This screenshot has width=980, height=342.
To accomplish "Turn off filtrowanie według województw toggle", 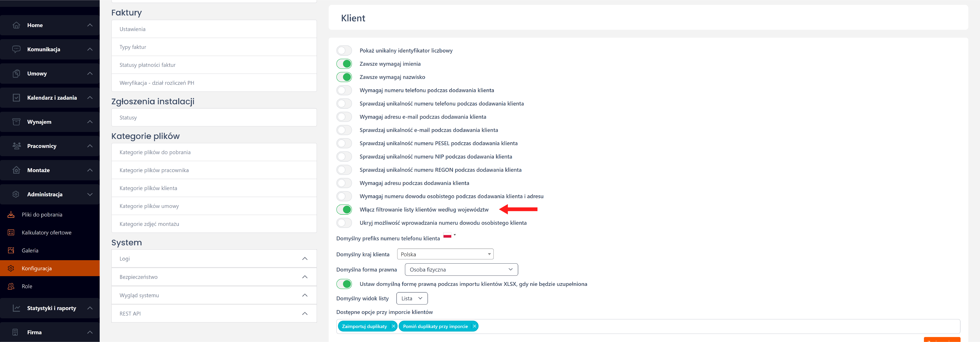I will (344, 209).
